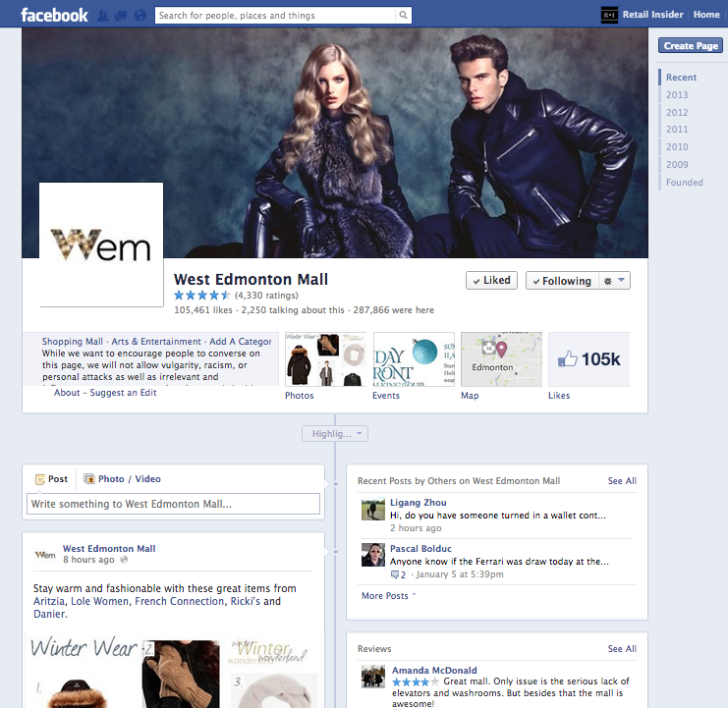Click Amanda McDonald's avatar

pyautogui.click(x=373, y=677)
